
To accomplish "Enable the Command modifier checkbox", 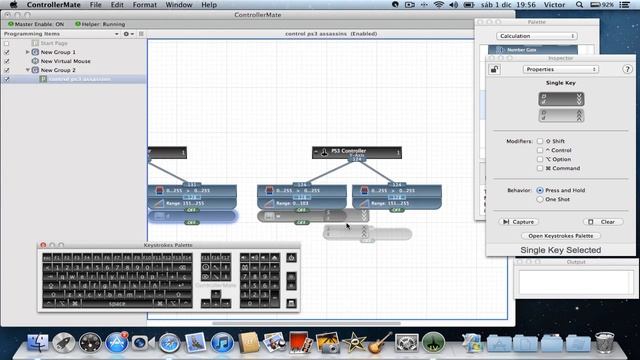I will click(540, 168).
